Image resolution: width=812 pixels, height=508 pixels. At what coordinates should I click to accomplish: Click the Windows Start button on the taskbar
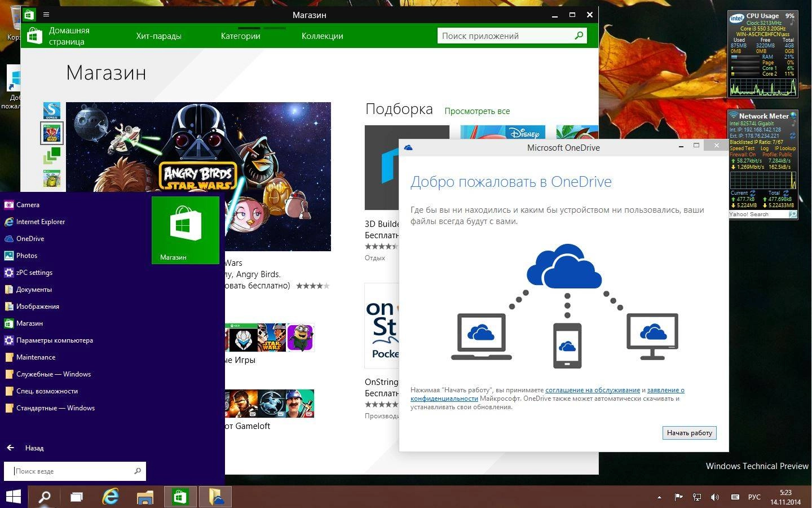point(13,497)
